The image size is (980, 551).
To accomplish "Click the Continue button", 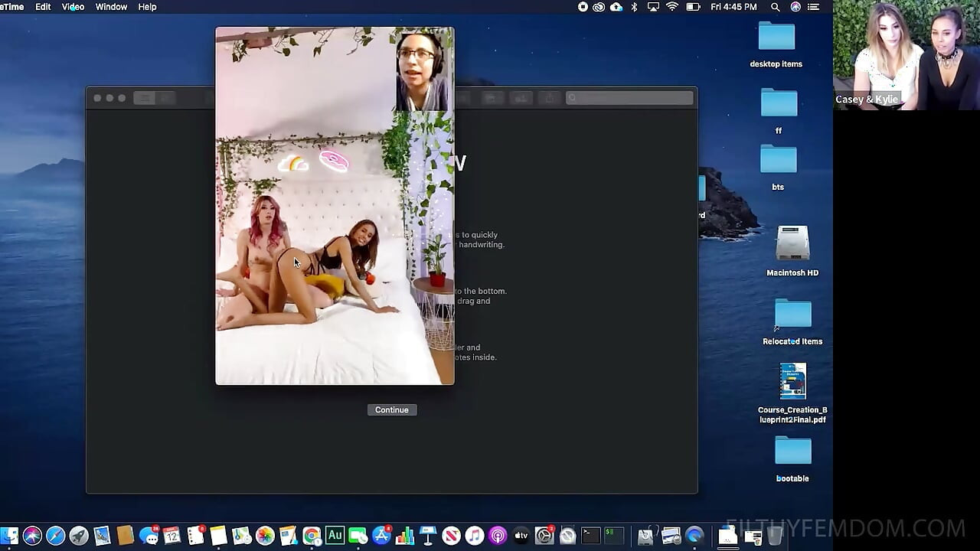I will point(392,410).
